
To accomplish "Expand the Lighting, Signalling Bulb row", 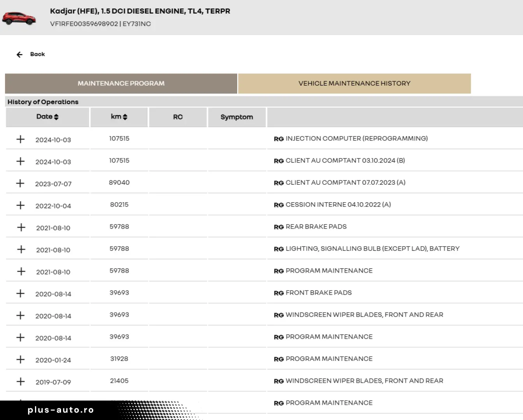I will [x=21, y=249].
